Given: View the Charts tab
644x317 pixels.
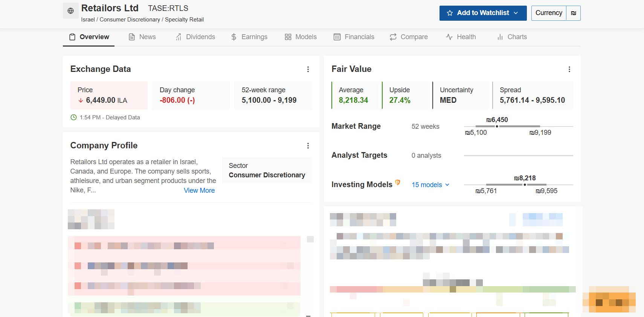Looking at the screenshot, I should [x=512, y=37].
